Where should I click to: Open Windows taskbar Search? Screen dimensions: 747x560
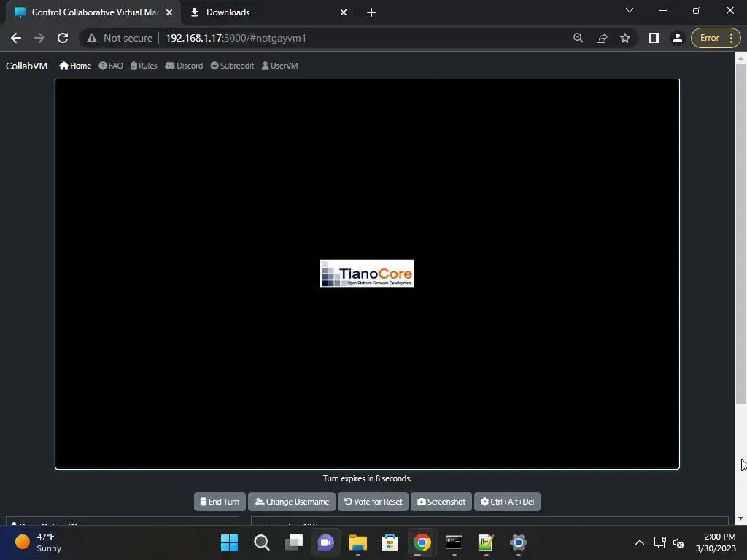(x=262, y=542)
